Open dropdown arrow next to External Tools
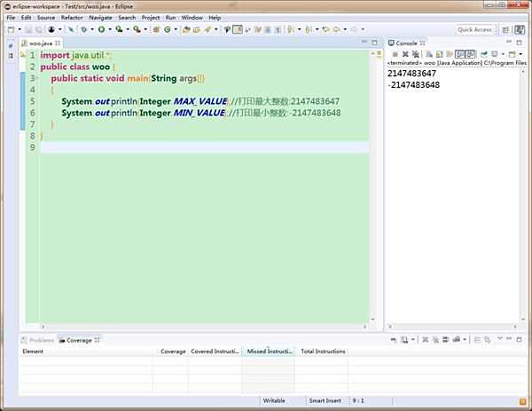This screenshot has height=411, width=532. (145, 30)
